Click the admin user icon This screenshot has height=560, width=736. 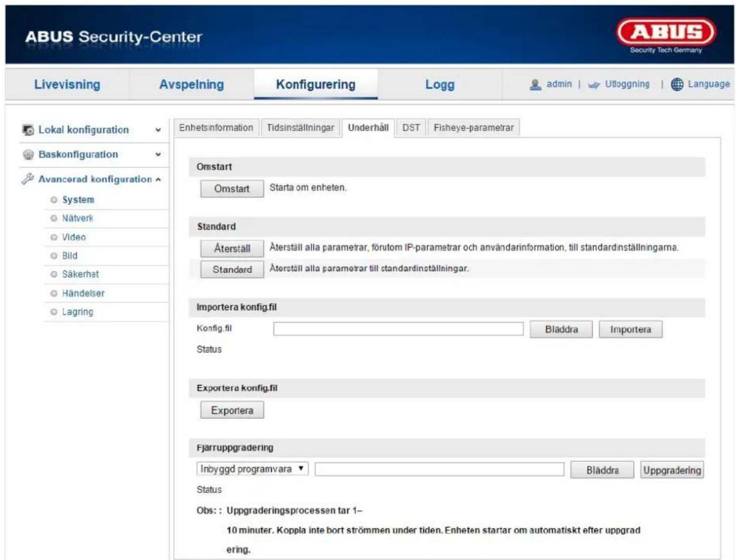535,85
